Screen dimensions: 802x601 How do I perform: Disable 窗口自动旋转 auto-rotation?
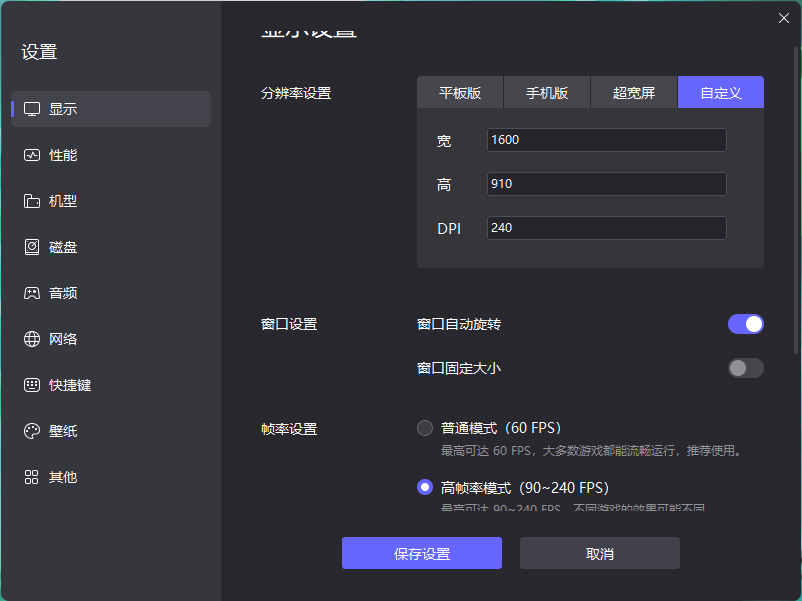(746, 324)
